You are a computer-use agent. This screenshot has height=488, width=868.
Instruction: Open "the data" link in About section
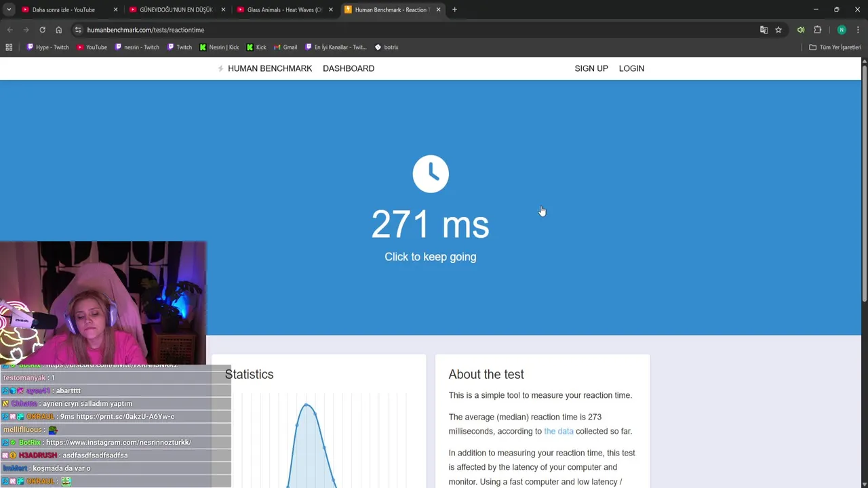coord(558,431)
